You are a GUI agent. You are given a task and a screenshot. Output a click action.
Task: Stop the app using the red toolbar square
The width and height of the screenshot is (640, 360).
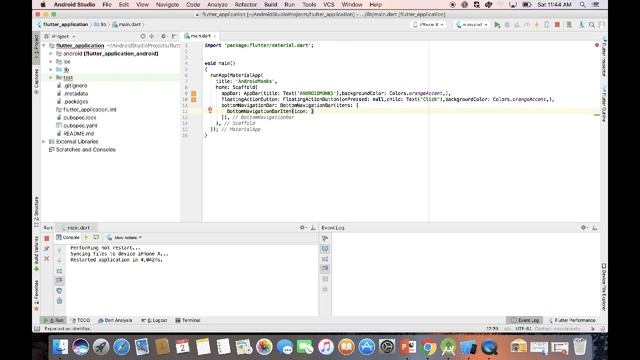point(557,25)
